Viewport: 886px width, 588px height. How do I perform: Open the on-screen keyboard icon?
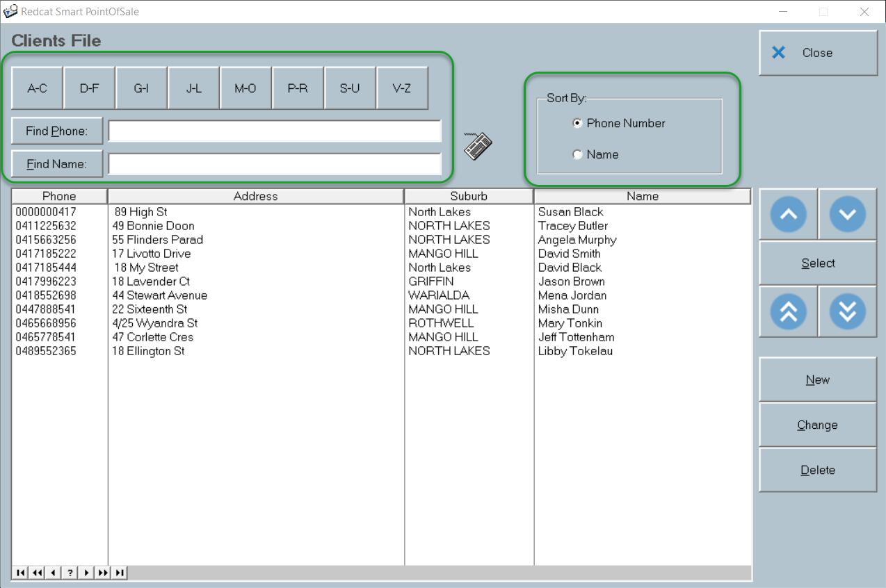coord(478,146)
